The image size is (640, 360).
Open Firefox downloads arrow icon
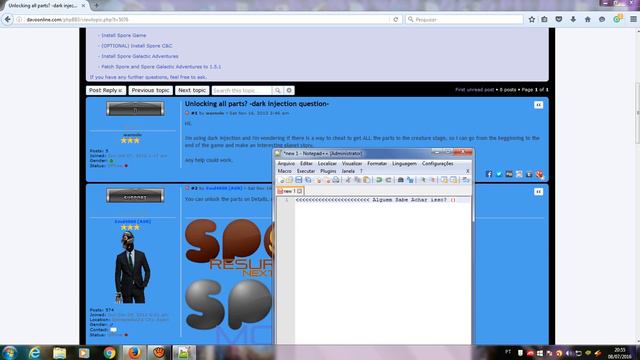pyautogui.click(x=573, y=19)
